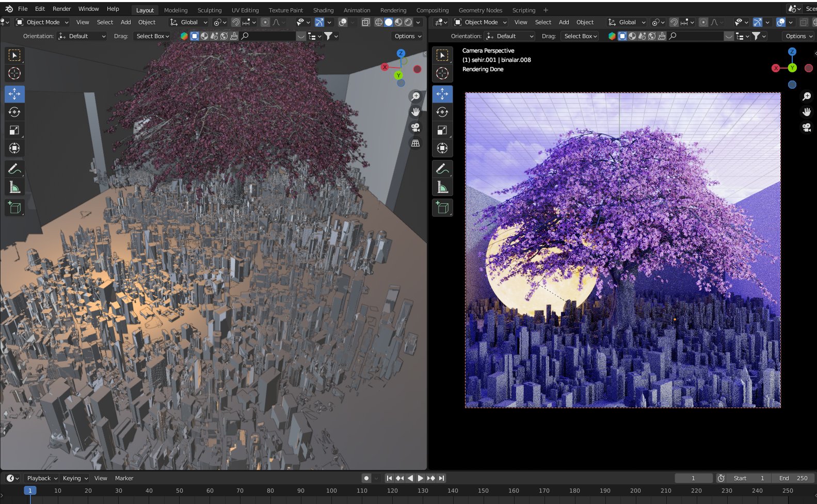This screenshot has height=504, width=817.
Task: Click frame 1 playhead marker on timeline
Action: click(30, 491)
